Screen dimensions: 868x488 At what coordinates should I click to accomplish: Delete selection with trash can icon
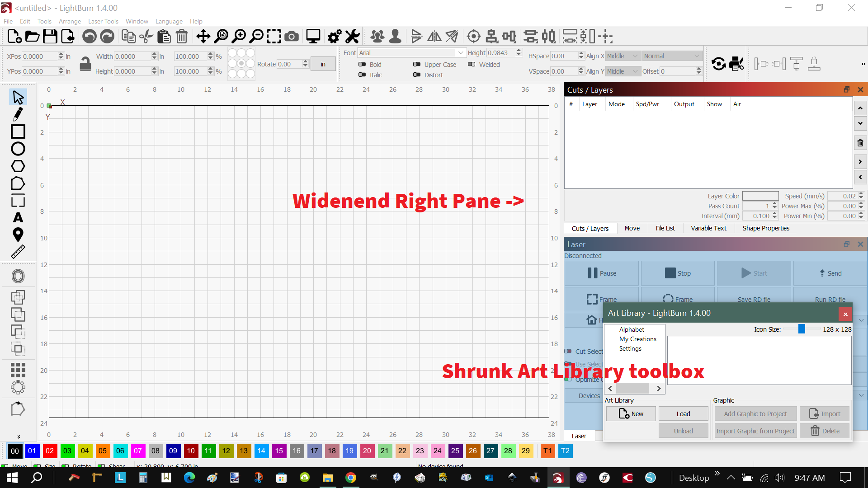182,37
